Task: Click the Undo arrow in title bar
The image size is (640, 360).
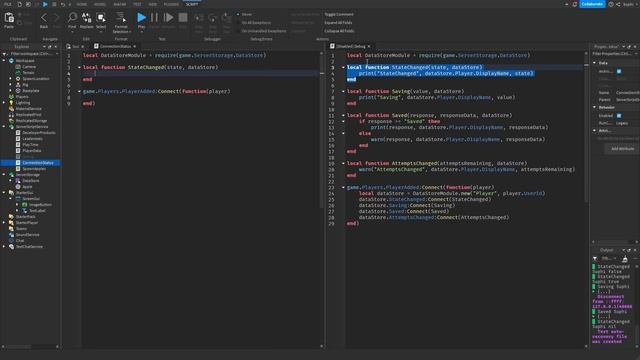Action: click(62, 4)
